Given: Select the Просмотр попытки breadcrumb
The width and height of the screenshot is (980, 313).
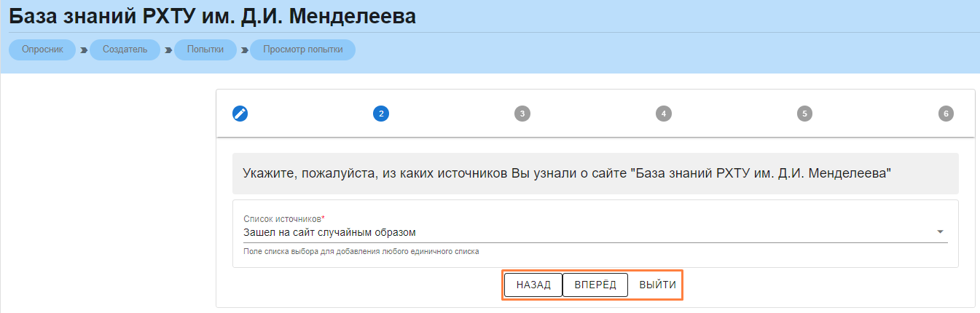Looking at the screenshot, I should (x=302, y=49).
